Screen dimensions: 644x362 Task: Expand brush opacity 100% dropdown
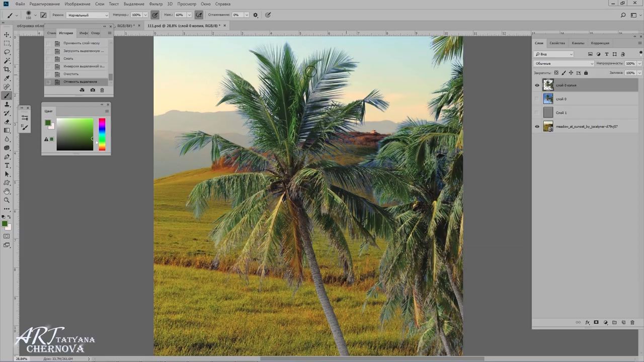pyautogui.click(x=145, y=15)
